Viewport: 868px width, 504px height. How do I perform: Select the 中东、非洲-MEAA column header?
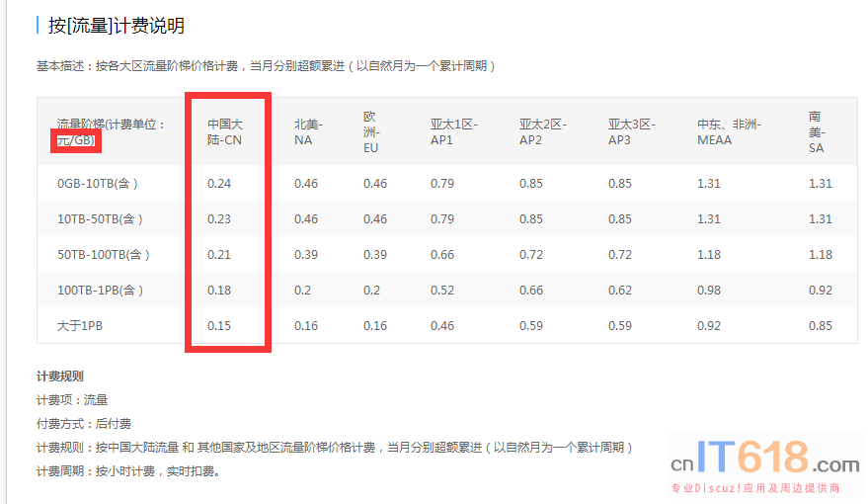(729, 132)
